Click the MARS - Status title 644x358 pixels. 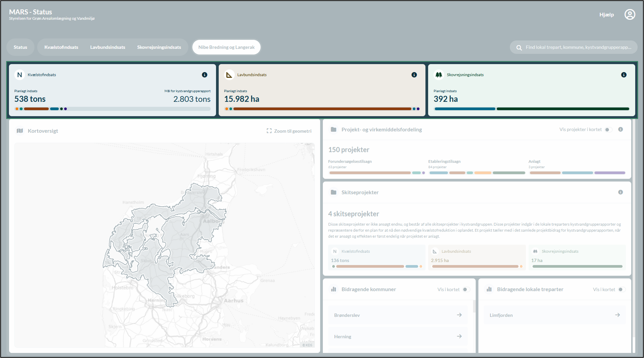coord(30,12)
